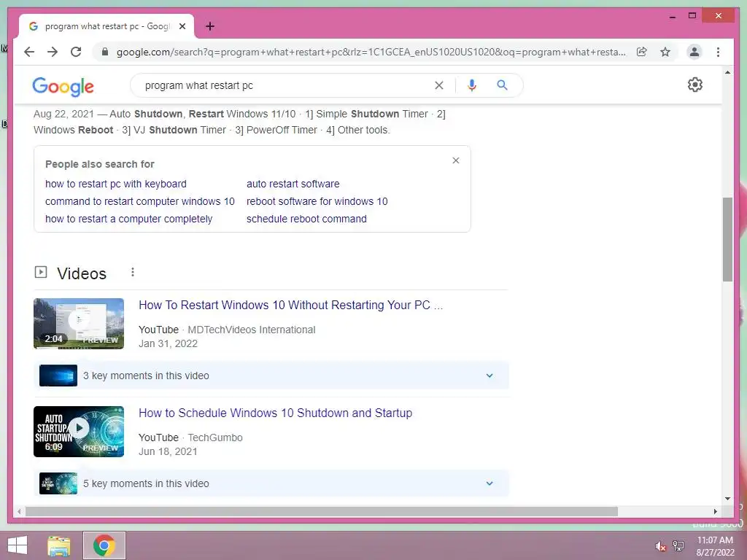Open the Videos section three-dot options

click(133, 272)
